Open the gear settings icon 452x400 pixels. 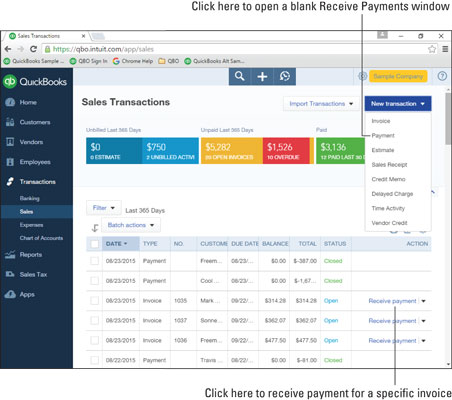click(x=362, y=76)
